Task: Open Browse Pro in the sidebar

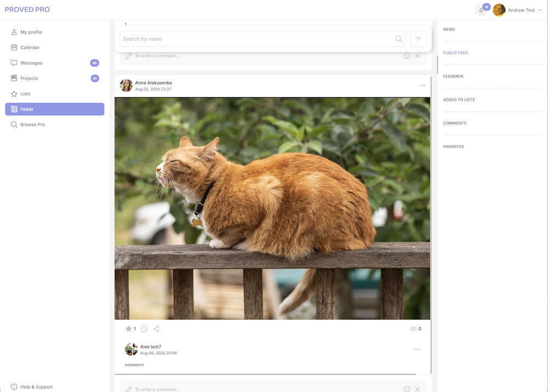Action: coord(54,124)
